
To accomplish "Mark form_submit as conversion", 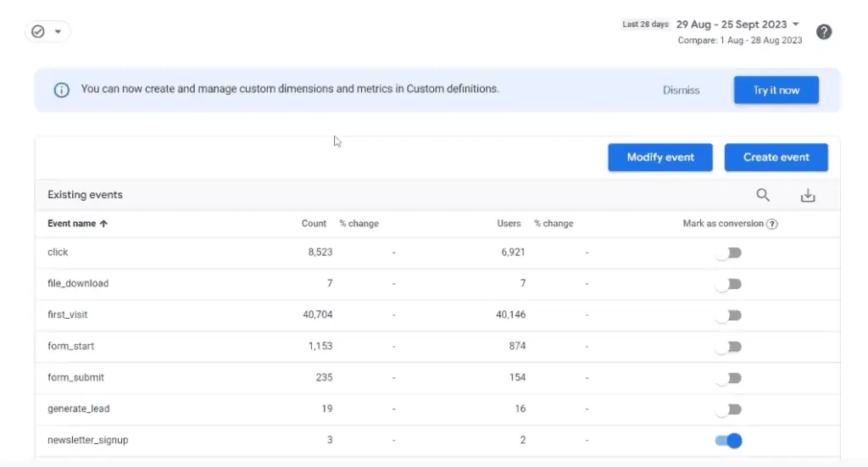I will pyautogui.click(x=729, y=378).
